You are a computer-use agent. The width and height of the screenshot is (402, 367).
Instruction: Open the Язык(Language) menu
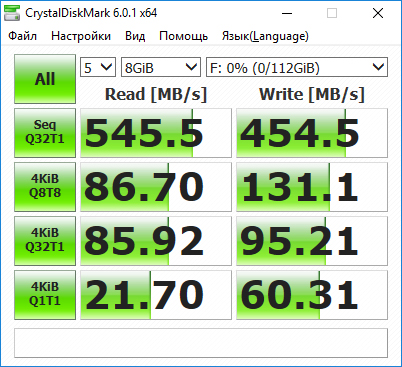pos(265,36)
